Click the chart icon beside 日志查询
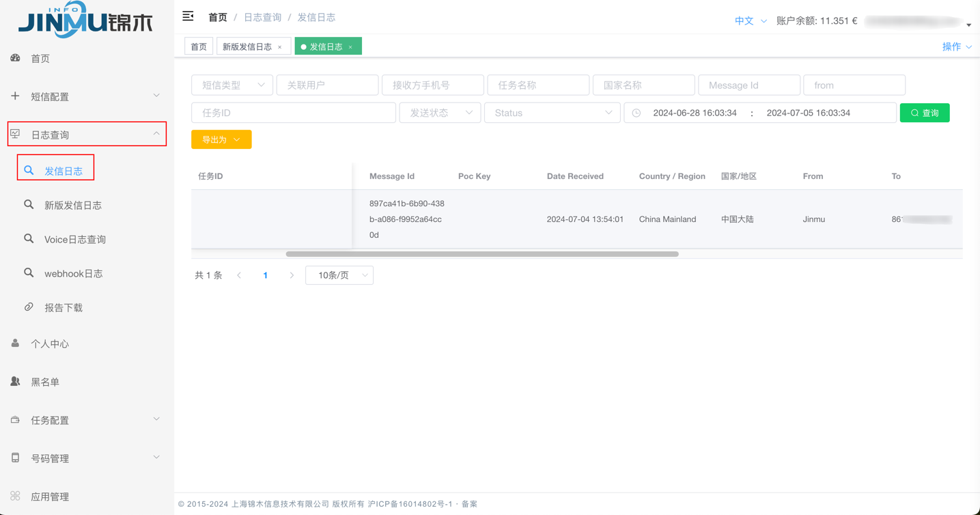 tap(15, 134)
